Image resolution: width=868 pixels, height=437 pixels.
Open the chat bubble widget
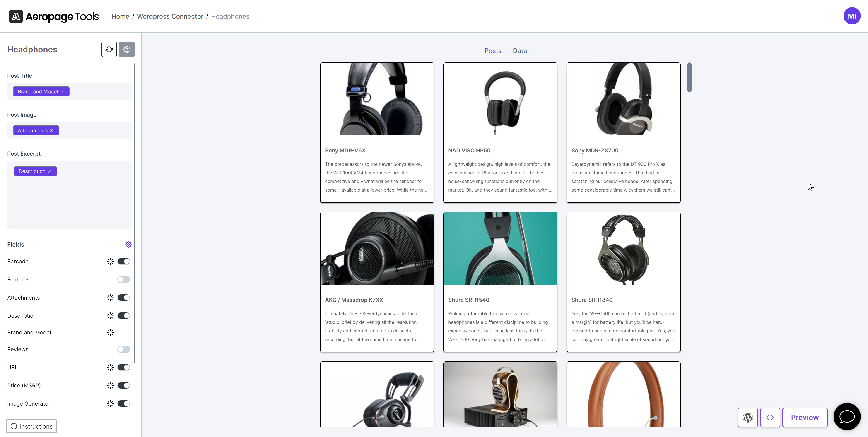coord(847,416)
